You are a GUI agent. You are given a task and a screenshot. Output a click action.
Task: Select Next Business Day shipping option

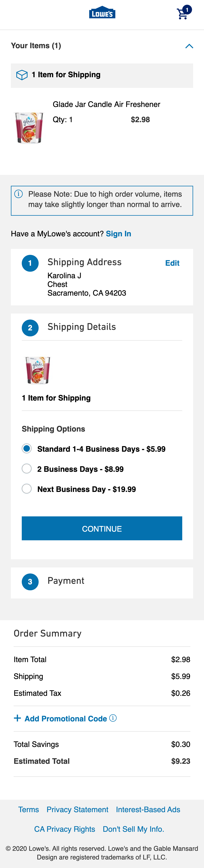(27, 489)
